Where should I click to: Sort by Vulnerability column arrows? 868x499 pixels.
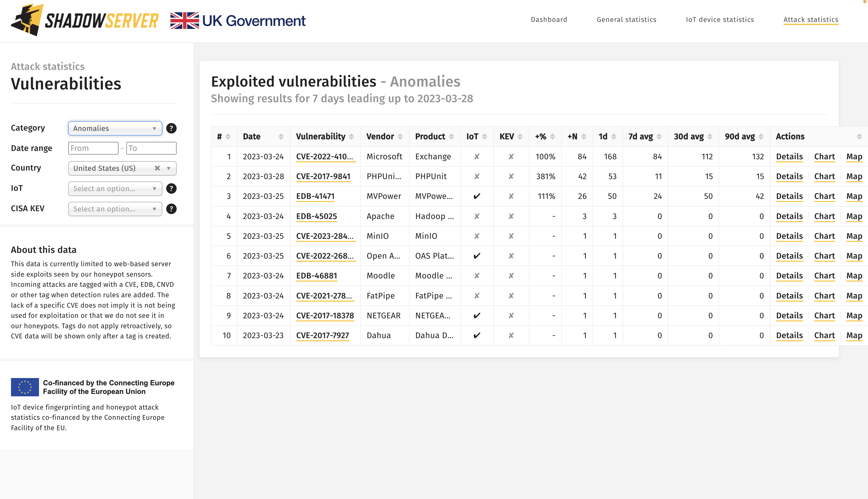351,136
